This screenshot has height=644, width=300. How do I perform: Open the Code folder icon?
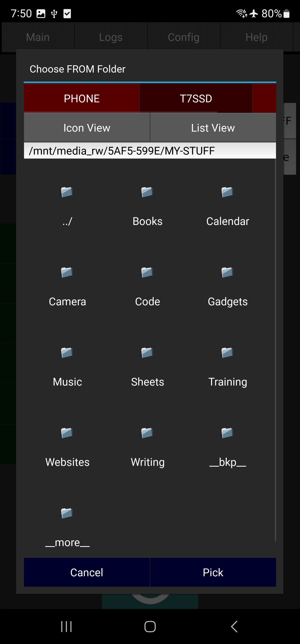(x=147, y=273)
